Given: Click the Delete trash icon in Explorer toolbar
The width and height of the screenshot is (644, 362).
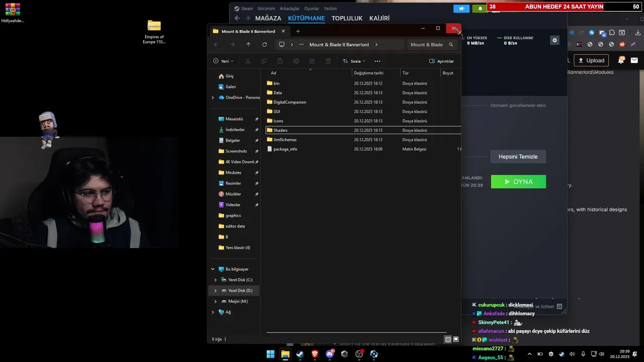Looking at the screenshot, I should click(x=328, y=61).
